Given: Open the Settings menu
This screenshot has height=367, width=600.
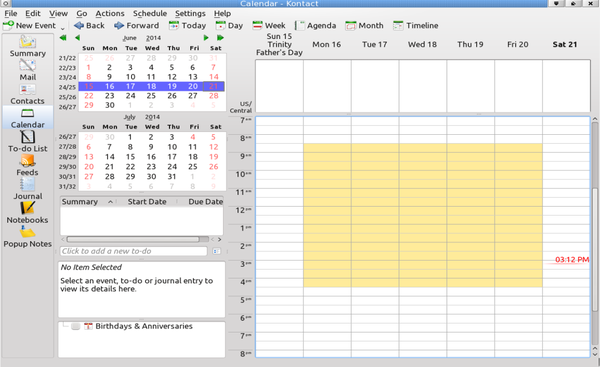Looking at the screenshot, I should point(190,13).
